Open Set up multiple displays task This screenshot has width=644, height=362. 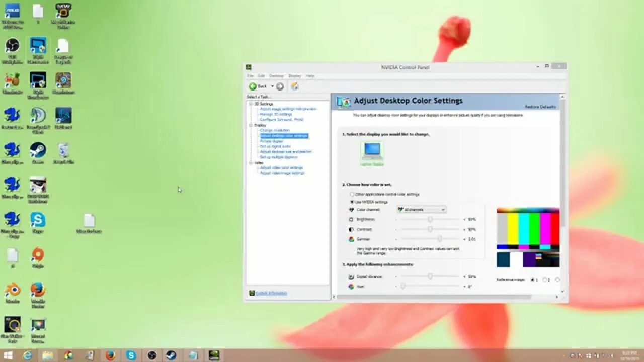coord(279,157)
